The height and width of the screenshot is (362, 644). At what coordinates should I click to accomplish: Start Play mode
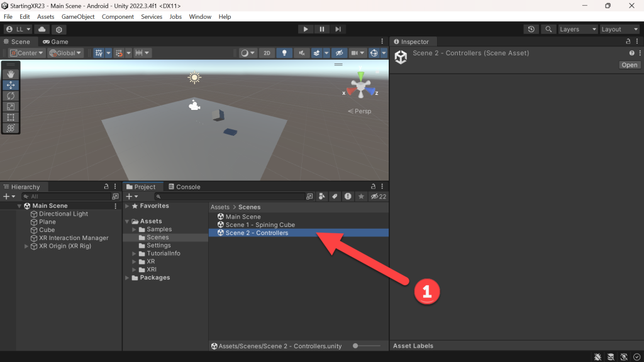click(306, 29)
